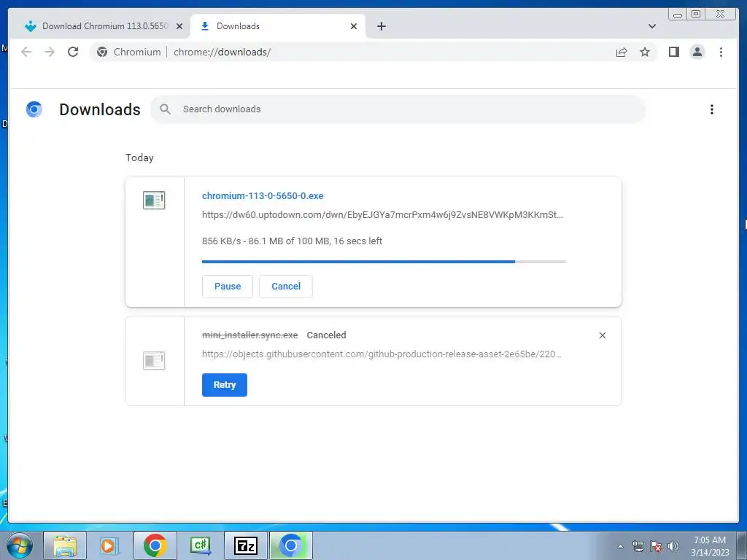Open the network status tray icon
This screenshot has height=560, width=747.
click(638, 546)
